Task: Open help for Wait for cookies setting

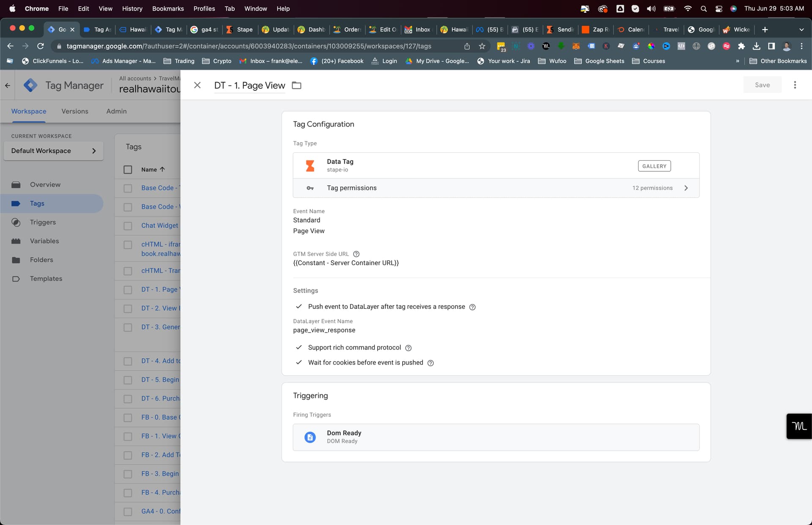Action: [431, 363]
